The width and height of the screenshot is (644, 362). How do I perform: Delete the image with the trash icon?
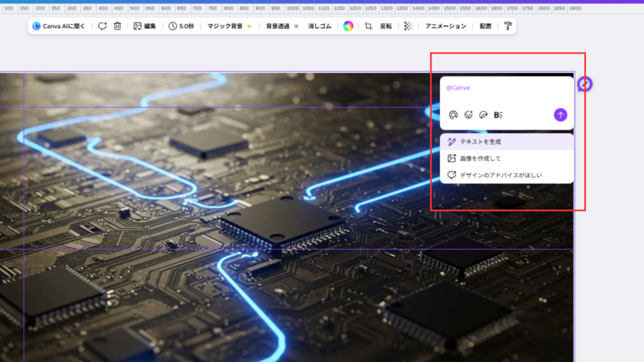118,26
